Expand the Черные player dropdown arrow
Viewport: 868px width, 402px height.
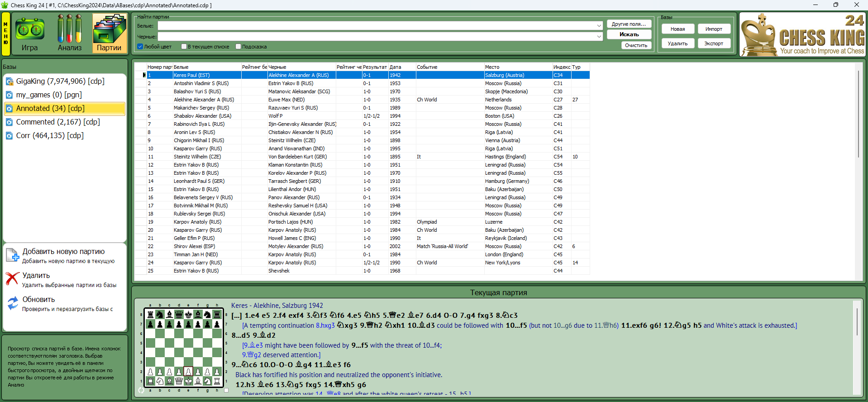(599, 37)
